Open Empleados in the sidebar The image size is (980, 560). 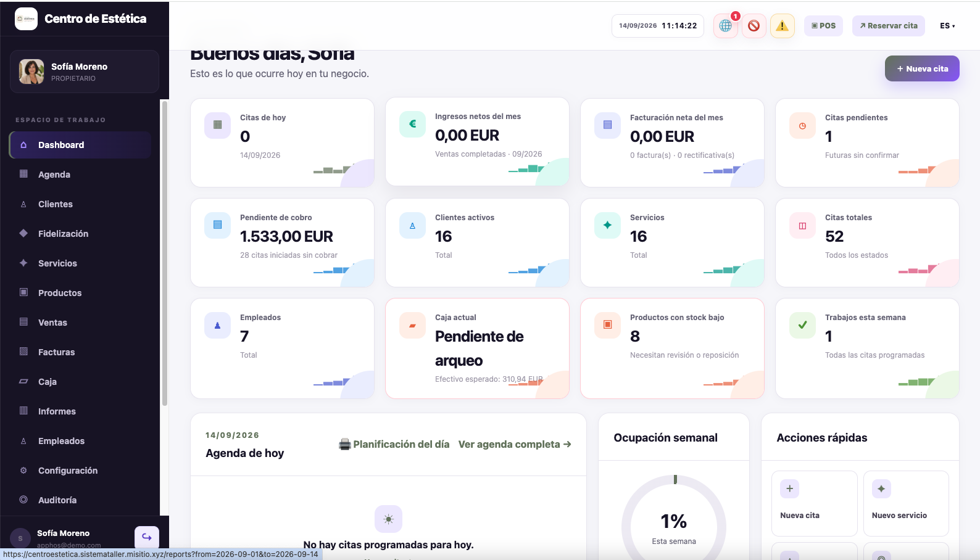[80, 441]
